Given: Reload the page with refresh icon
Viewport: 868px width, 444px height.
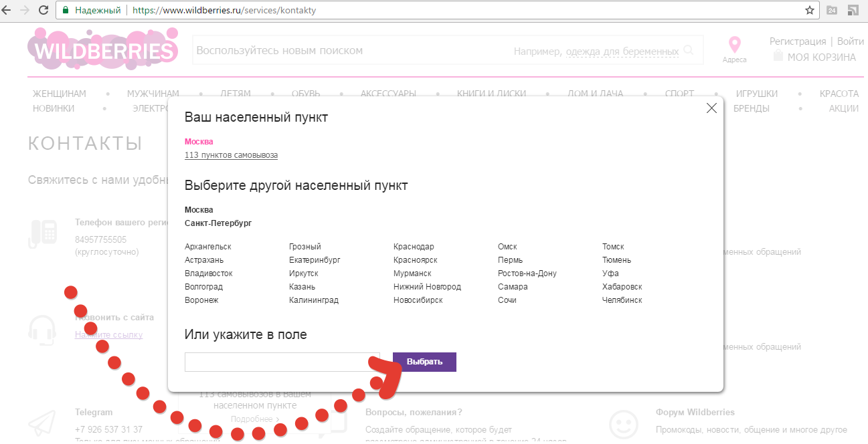Looking at the screenshot, I should click(44, 10).
